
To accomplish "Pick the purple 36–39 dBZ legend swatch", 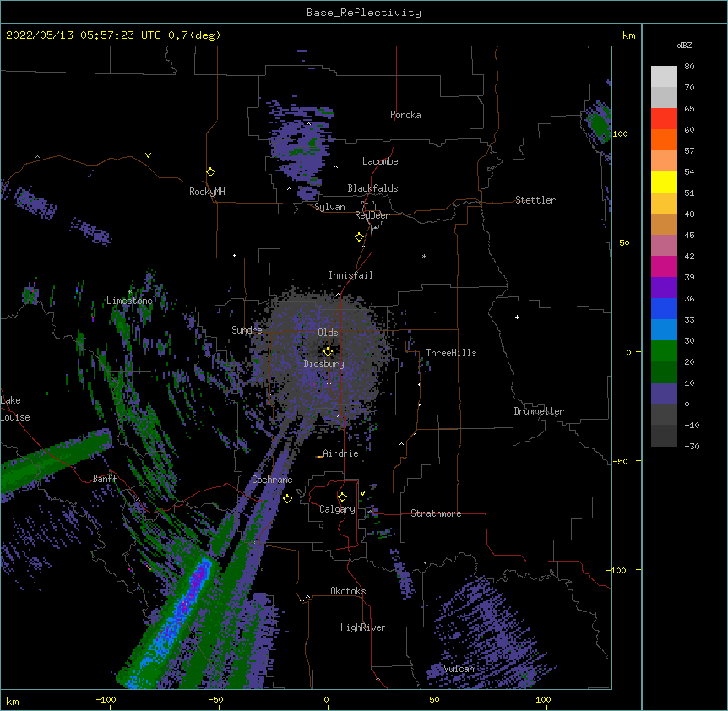I will click(x=664, y=288).
